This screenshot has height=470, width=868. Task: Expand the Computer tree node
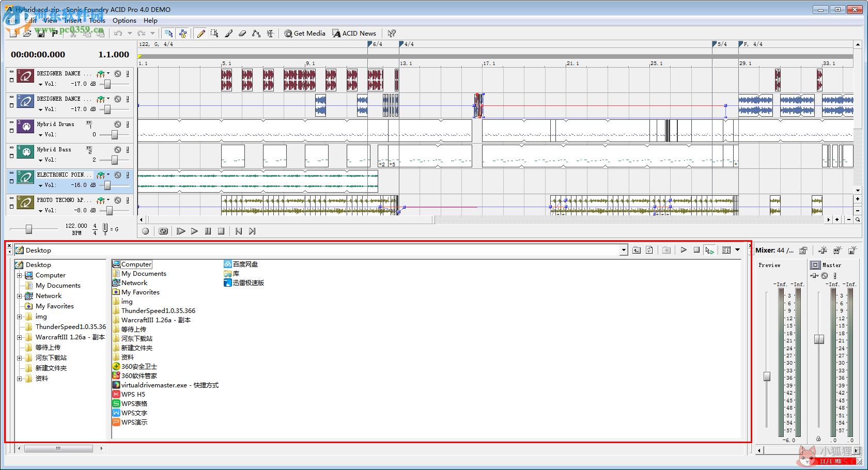(20, 275)
